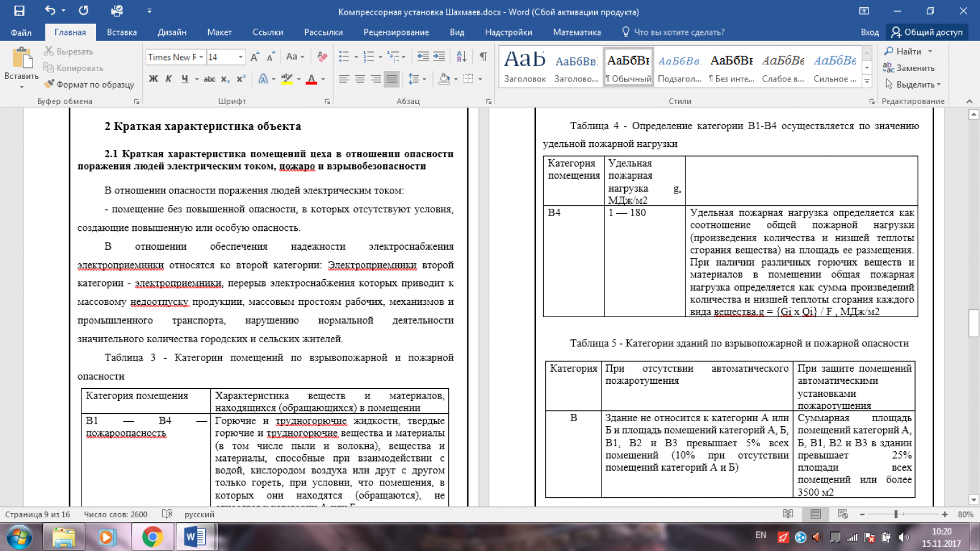Select the Подзаголовок style
The image size is (980, 551).
680,66
